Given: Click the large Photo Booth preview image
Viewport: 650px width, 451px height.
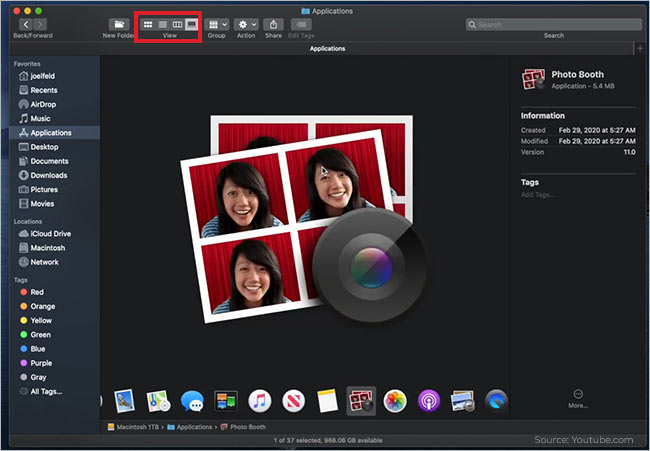Looking at the screenshot, I should [x=304, y=219].
